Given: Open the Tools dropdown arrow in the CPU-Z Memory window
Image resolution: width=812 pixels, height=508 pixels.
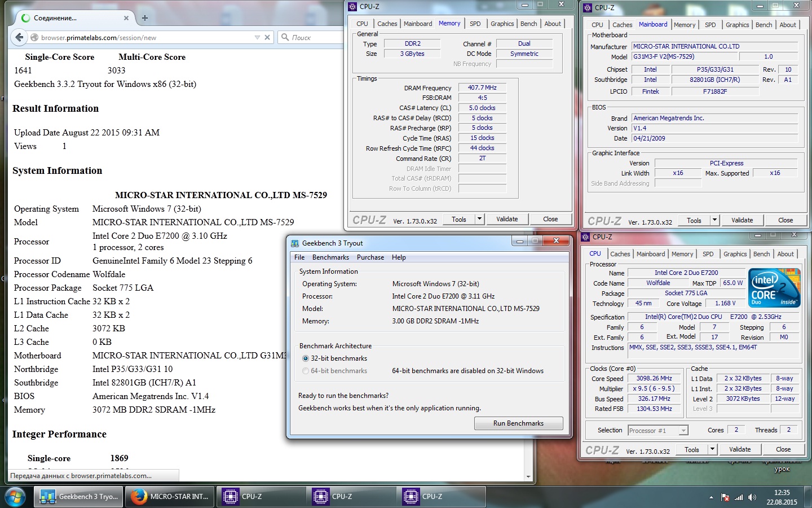Looking at the screenshot, I should pyautogui.click(x=480, y=219).
